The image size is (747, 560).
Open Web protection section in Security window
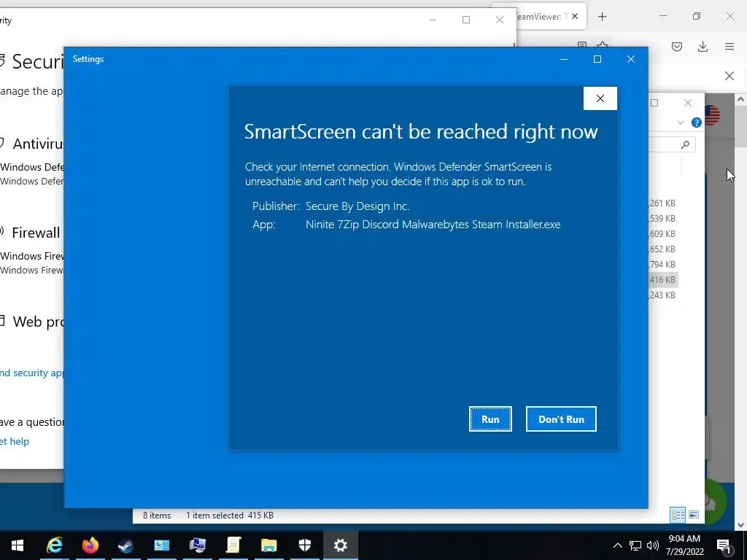pos(38,322)
